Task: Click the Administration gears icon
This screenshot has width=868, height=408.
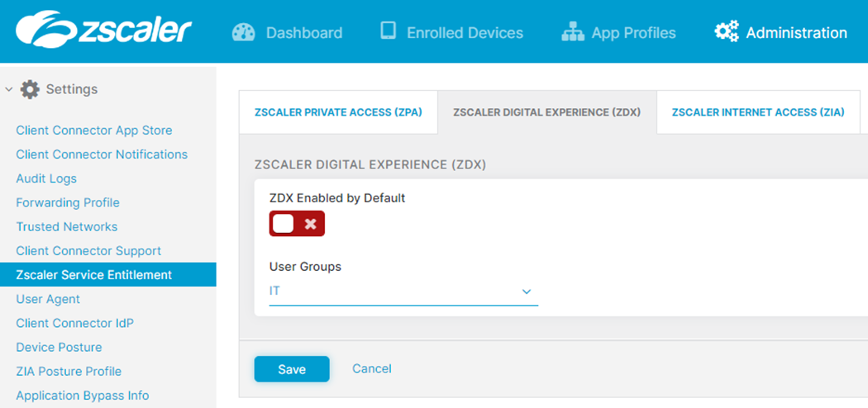Action: (727, 32)
